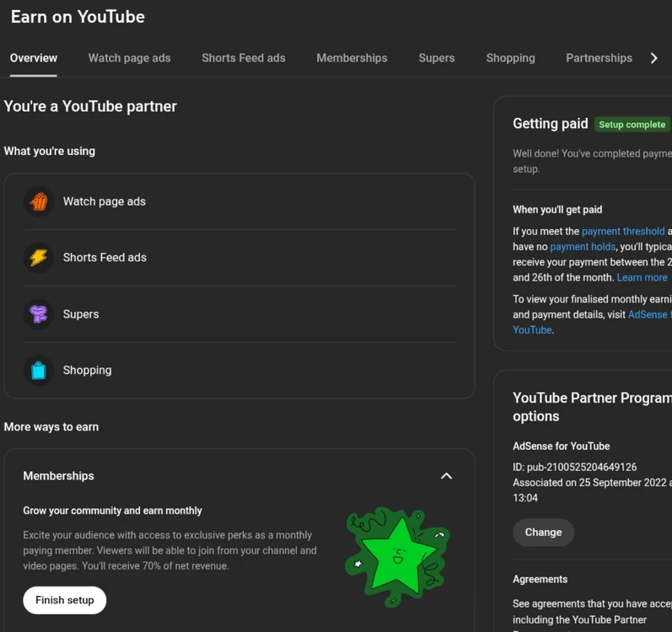Click the yellow lightning Shorts Feed ads icon

(39, 257)
